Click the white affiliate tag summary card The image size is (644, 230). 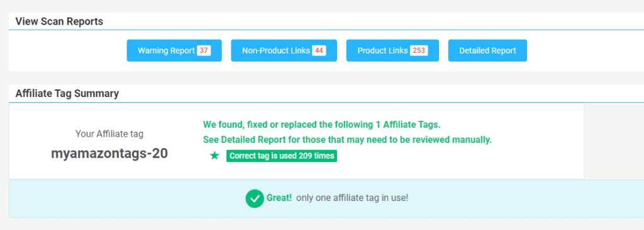click(x=296, y=141)
